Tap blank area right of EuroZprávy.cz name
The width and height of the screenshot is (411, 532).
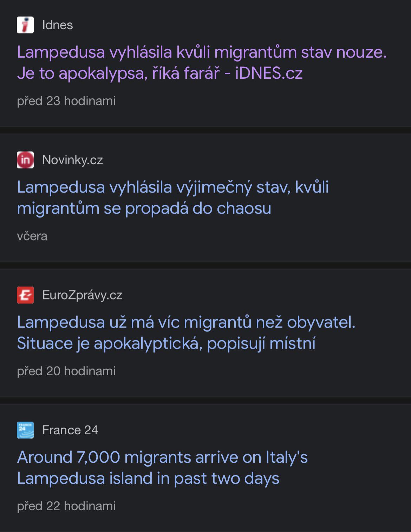pos(263,295)
